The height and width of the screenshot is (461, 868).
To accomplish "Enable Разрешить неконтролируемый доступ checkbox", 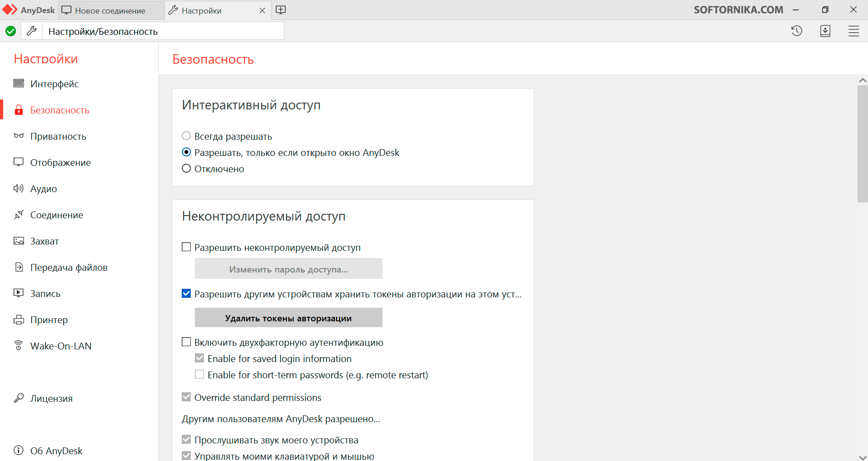I will click(x=186, y=247).
